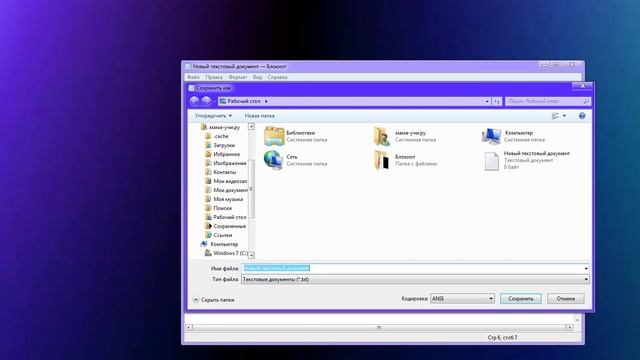Click the Рабочий стол breadcrumb in address bar

pos(244,101)
